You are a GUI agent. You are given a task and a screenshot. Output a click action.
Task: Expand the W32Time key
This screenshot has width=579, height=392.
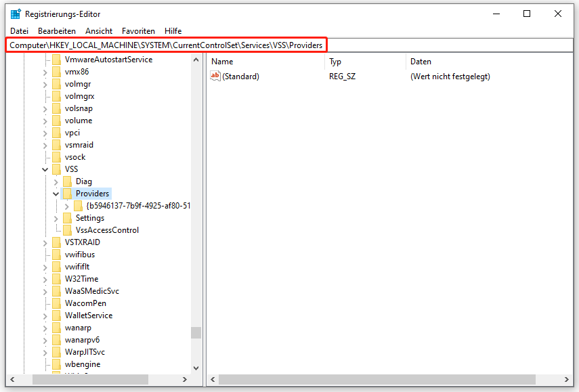(x=45, y=279)
